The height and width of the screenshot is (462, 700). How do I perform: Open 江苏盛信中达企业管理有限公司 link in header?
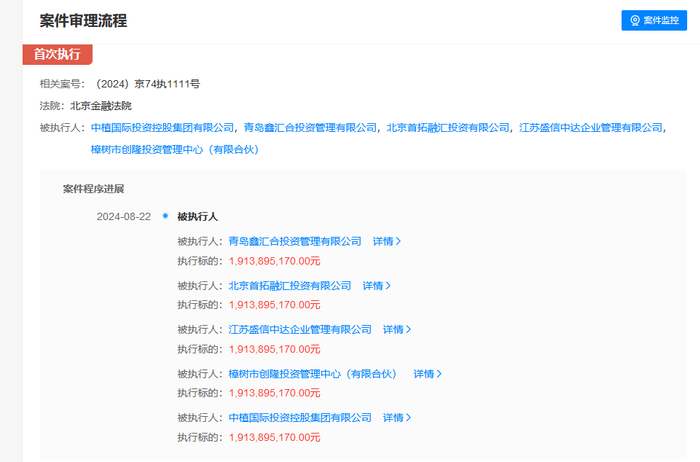coord(591,128)
